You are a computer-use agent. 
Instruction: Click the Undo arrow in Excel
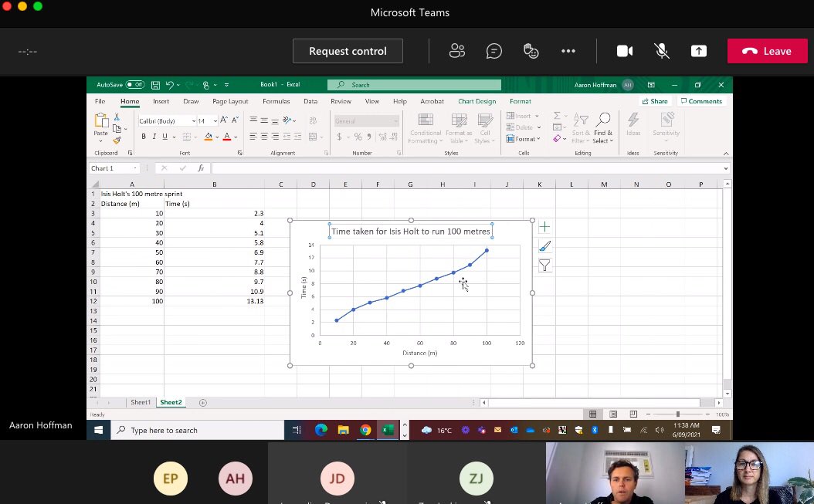(x=169, y=85)
